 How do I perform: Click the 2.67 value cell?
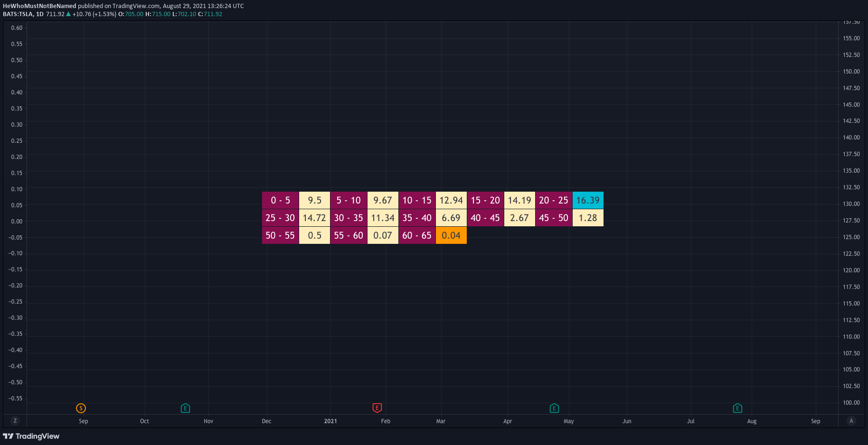tap(519, 218)
